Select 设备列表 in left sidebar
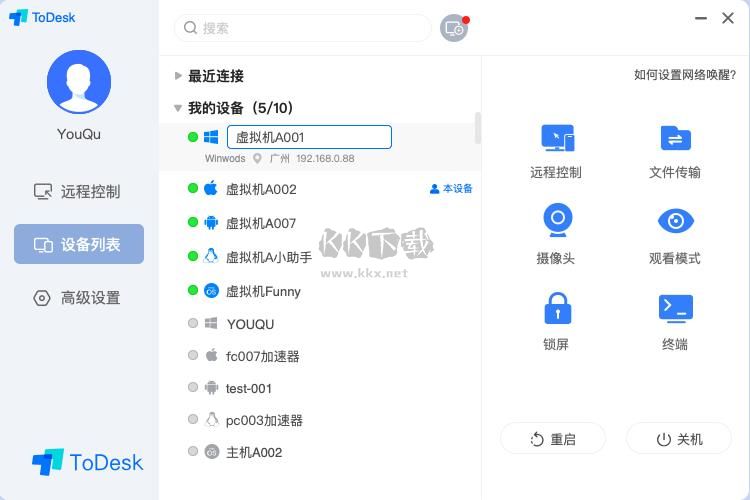The width and height of the screenshot is (750, 500). tap(79, 244)
